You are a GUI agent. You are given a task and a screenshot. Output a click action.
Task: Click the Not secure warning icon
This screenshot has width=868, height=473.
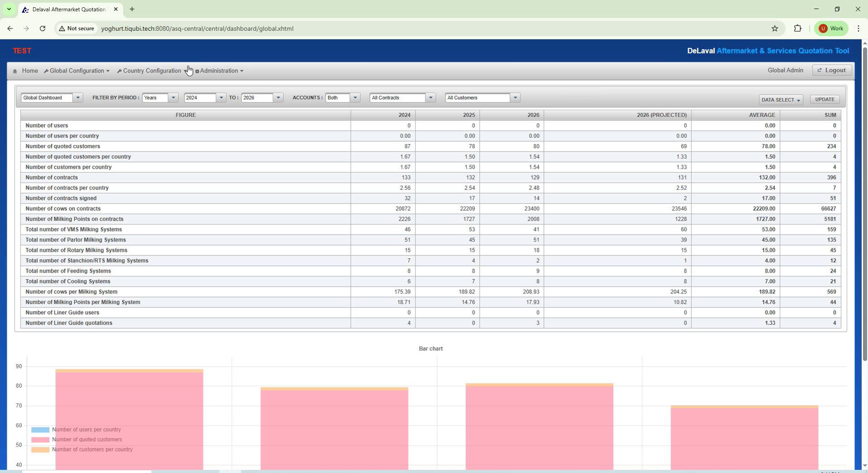pos(62,28)
